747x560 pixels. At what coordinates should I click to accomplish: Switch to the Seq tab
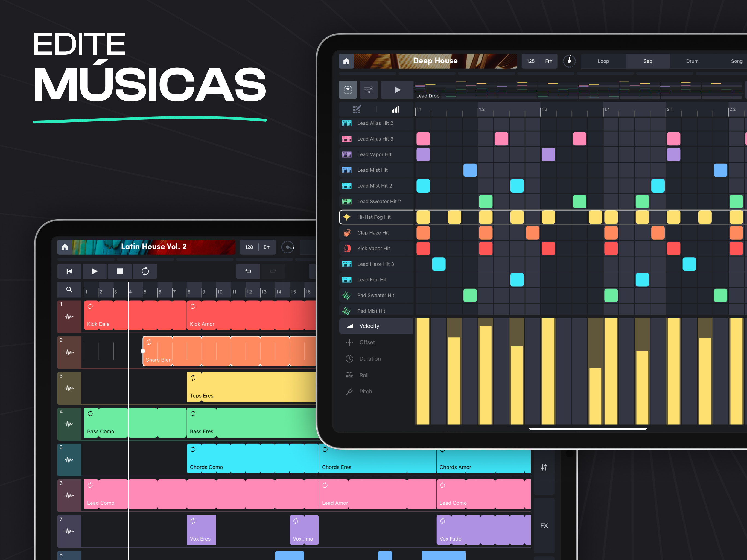[x=648, y=61]
